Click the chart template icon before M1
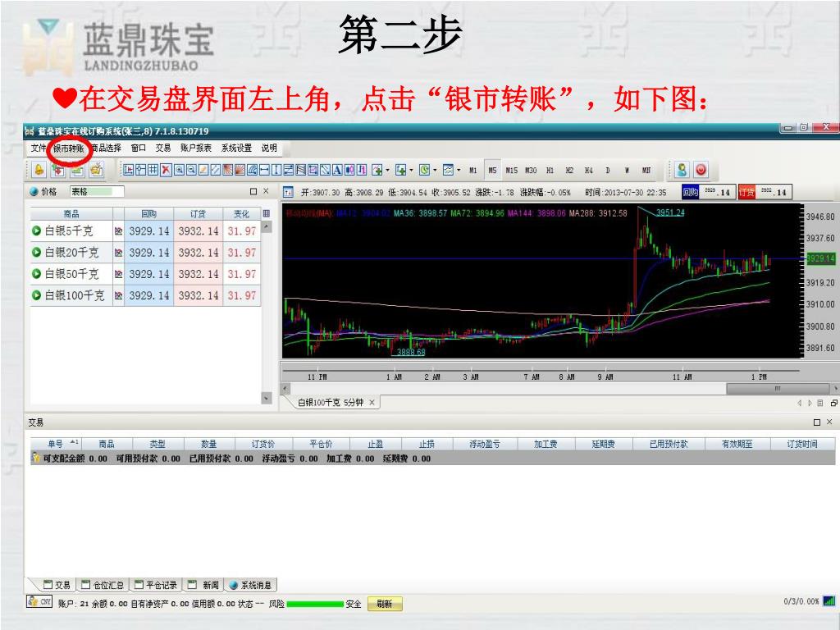Image resolution: width=840 pixels, height=630 pixels. pos(449,170)
